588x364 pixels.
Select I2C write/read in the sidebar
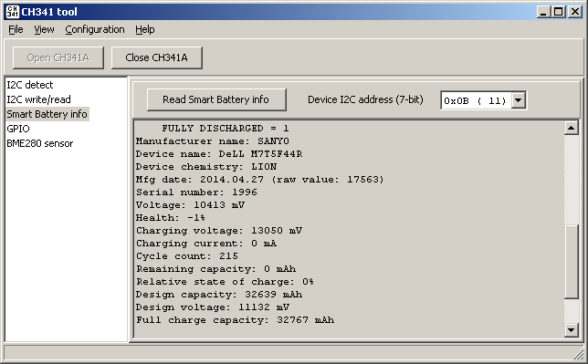[38, 99]
